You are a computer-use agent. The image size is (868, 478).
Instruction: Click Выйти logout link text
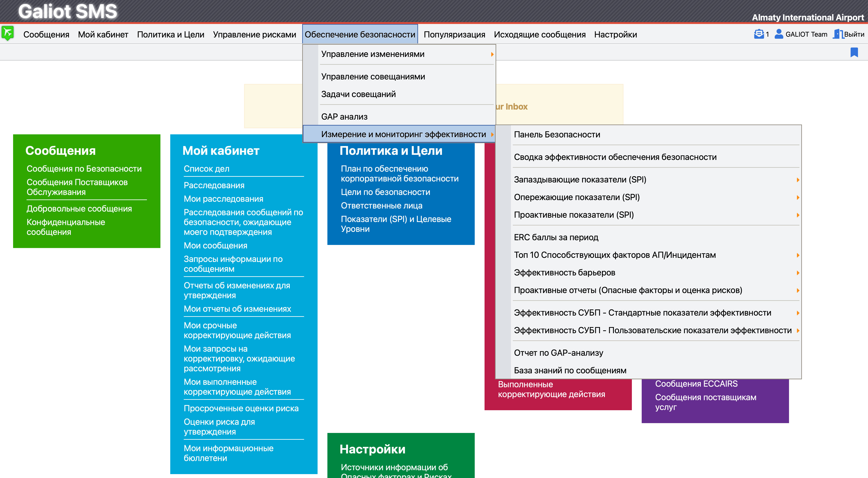click(x=854, y=34)
